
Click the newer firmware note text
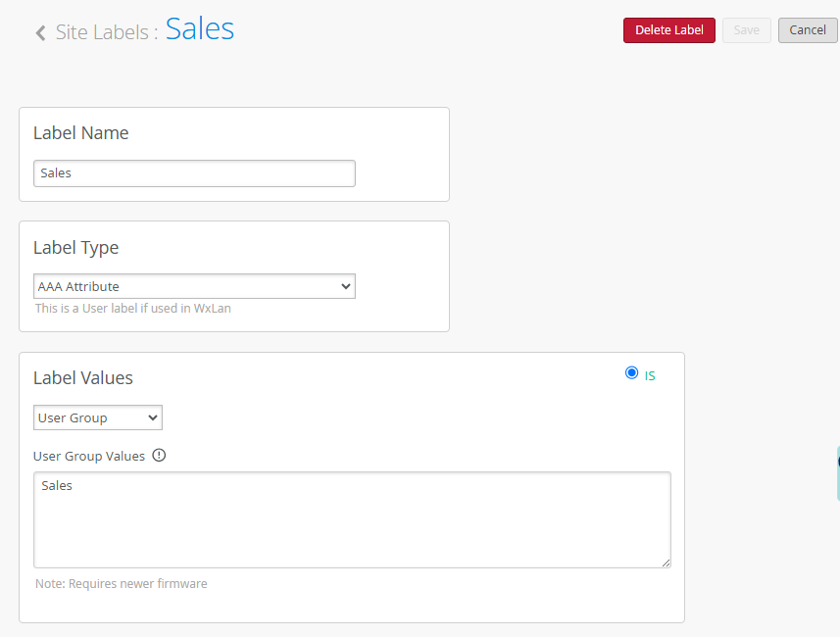(x=122, y=583)
